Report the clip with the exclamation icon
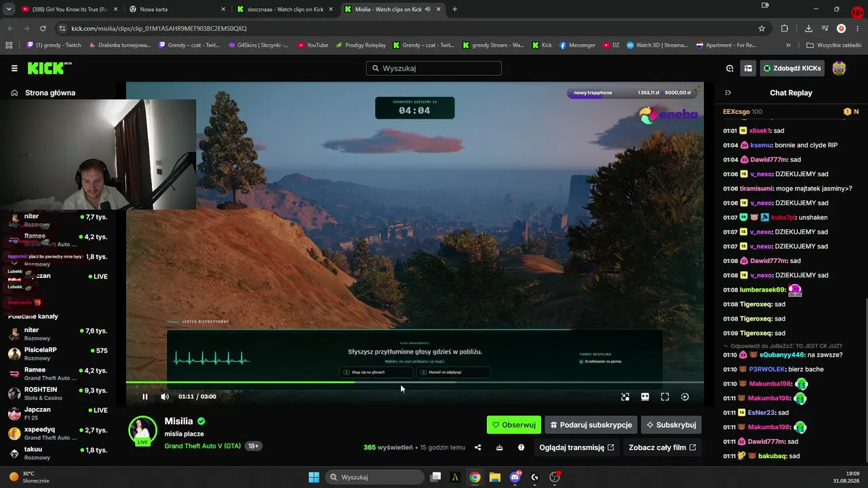The image size is (868, 488). (x=521, y=447)
